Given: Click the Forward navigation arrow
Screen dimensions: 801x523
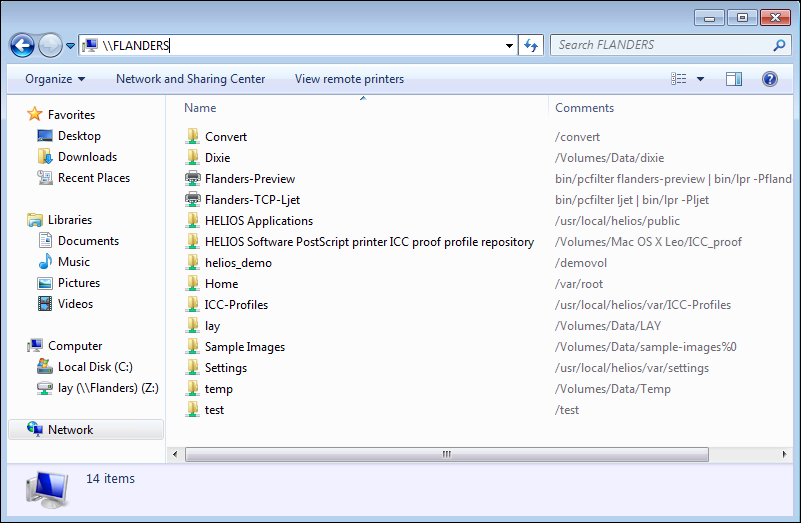Looking at the screenshot, I should 50,45.
